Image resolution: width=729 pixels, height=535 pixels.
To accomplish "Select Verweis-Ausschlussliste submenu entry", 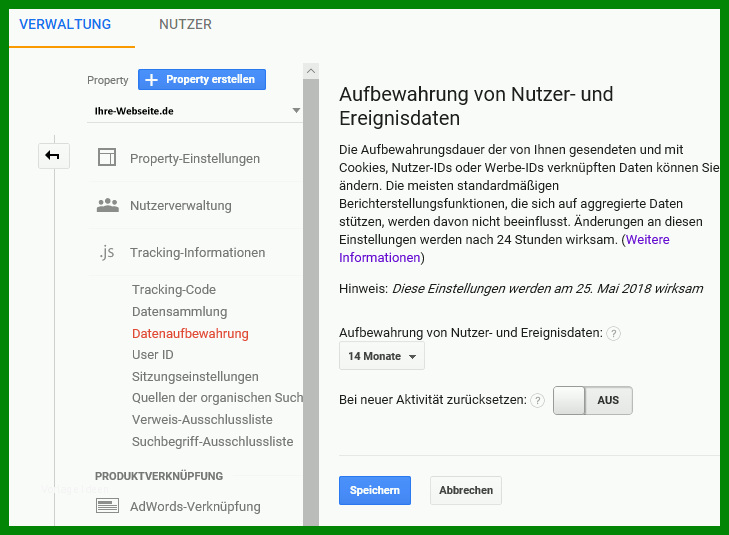I will 202,419.
